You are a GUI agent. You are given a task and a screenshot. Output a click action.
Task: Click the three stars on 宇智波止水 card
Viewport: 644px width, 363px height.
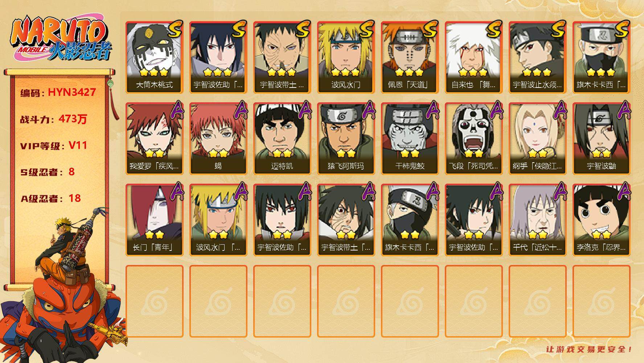[537, 72]
